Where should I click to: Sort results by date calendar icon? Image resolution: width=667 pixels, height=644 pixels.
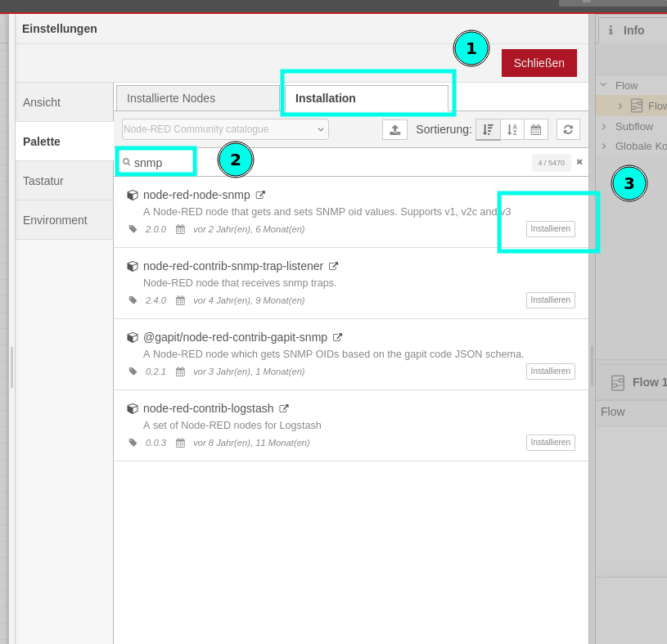[x=536, y=130]
